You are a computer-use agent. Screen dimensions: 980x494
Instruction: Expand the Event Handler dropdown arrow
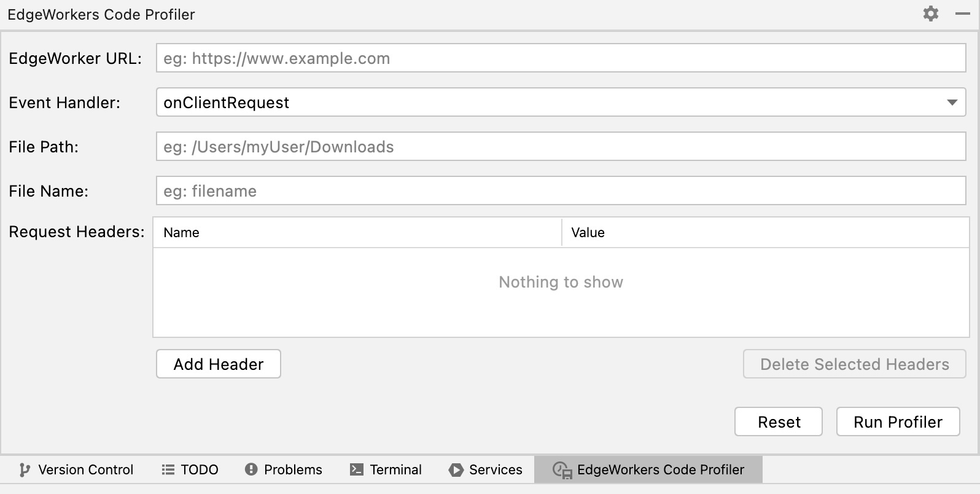[x=952, y=103]
